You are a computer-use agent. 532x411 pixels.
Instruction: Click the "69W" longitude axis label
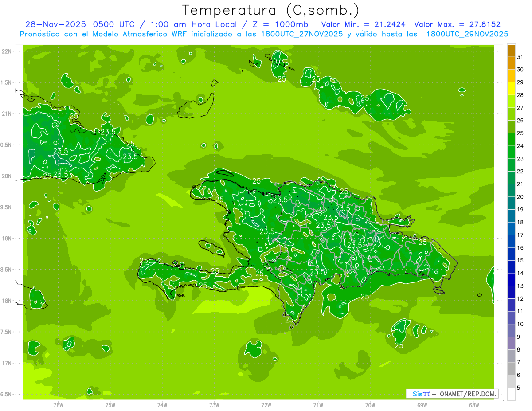coord(422,405)
